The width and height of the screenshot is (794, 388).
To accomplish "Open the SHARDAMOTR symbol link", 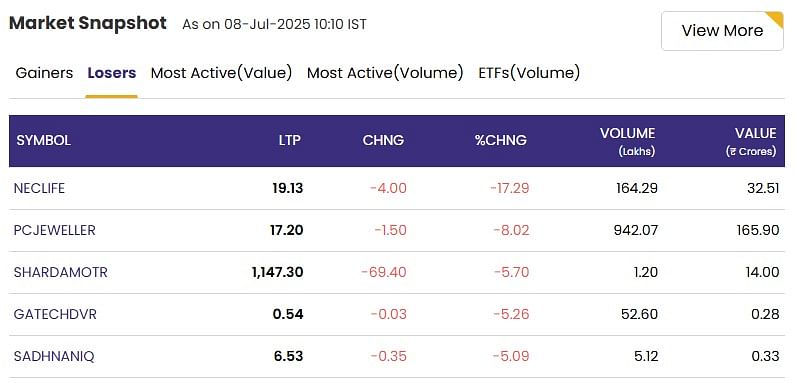I will tap(61, 273).
